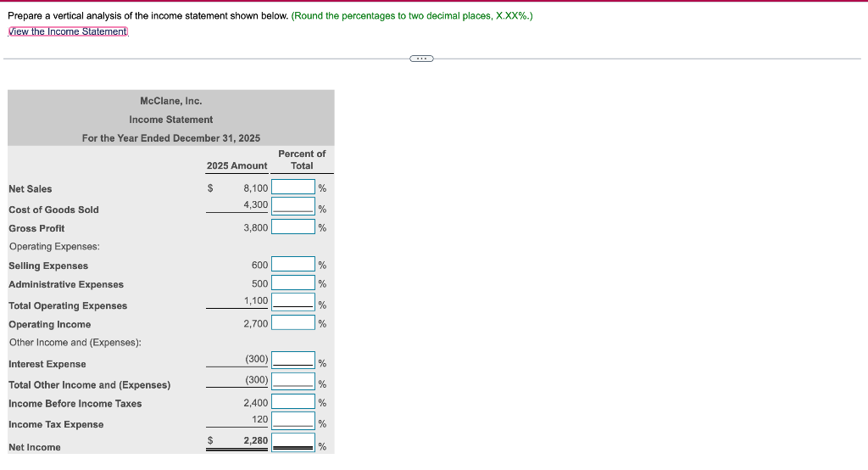Click the Administrative Expenses label
This screenshot has width=868, height=470.
(66, 284)
